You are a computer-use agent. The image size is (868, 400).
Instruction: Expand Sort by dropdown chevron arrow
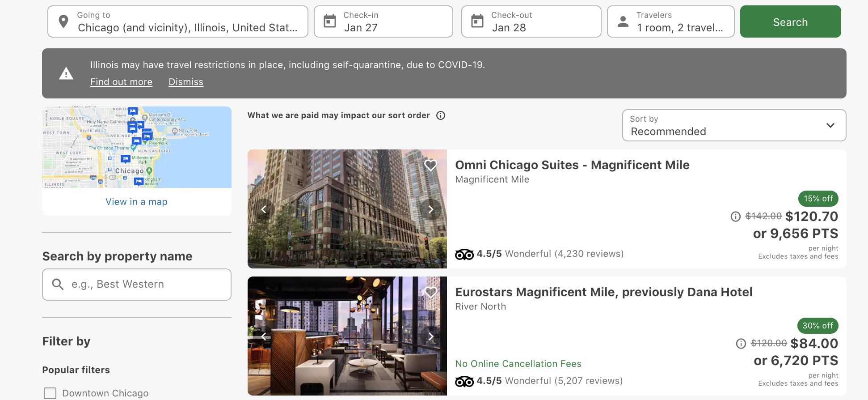coord(830,125)
